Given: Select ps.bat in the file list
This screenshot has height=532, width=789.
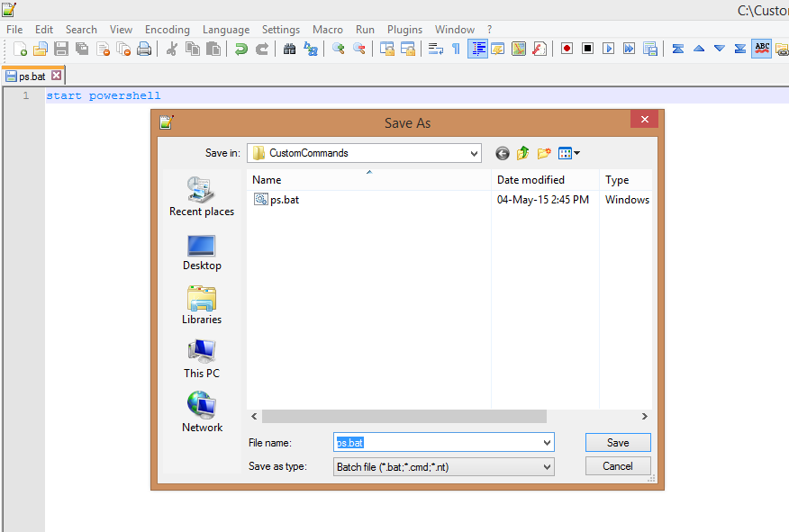Looking at the screenshot, I should point(277,200).
